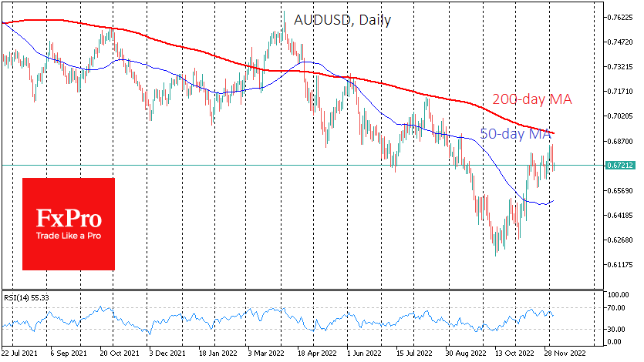Click the RSI(14) 55.33 indicator label
Image resolution: width=644 pixels, height=362 pixels.
(x=28, y=295)
